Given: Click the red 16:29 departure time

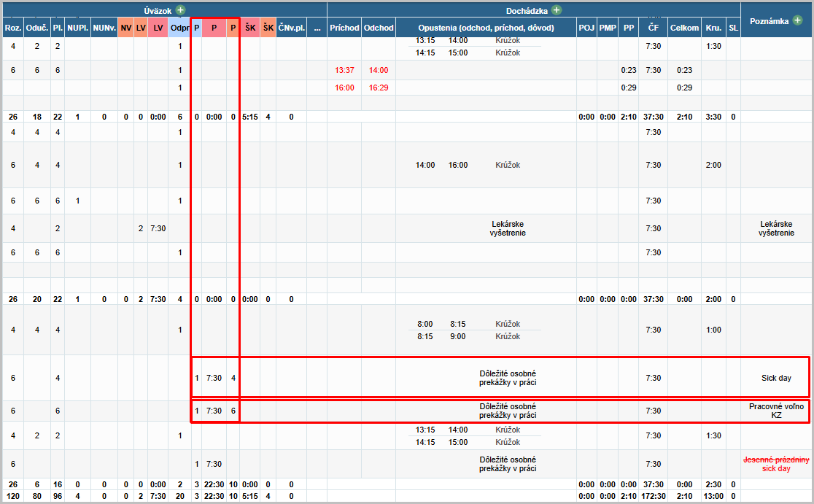Looking at the screenshot, I should pyautogui.click(x=379, y=88).
